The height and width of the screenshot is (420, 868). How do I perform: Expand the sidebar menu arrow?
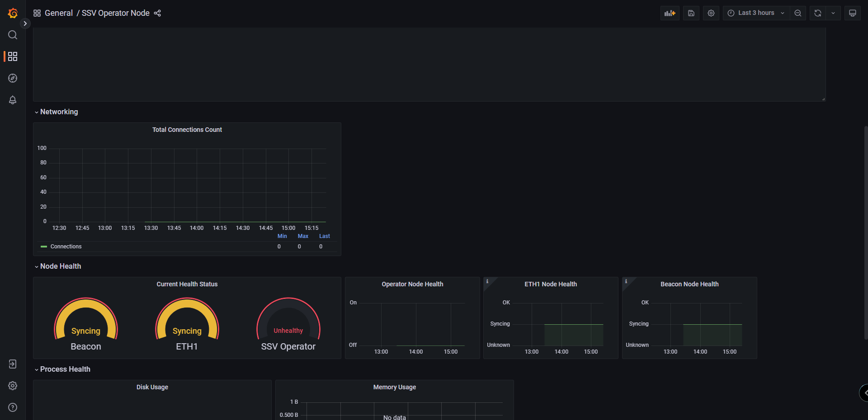tap(25, 23)
